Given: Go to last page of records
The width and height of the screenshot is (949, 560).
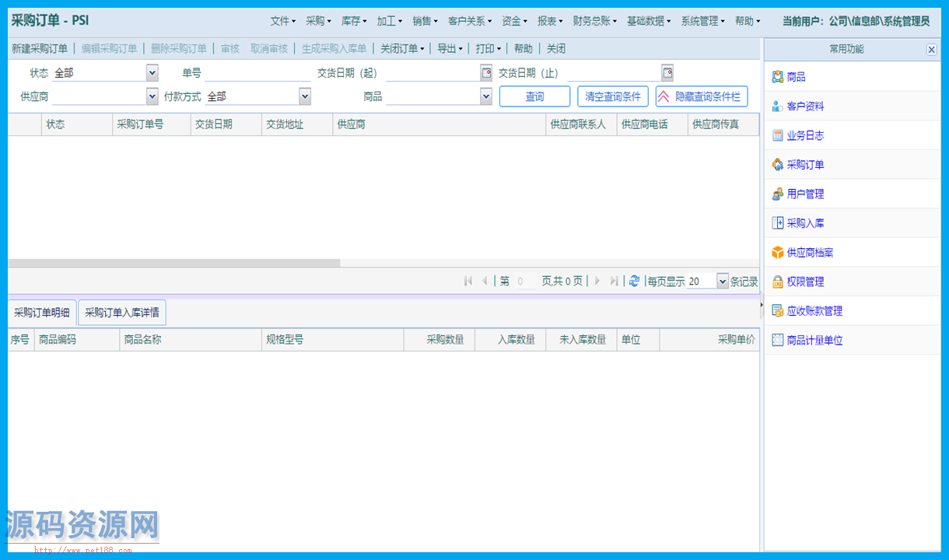Looking at the screenshot, I should tap(615, 281).
